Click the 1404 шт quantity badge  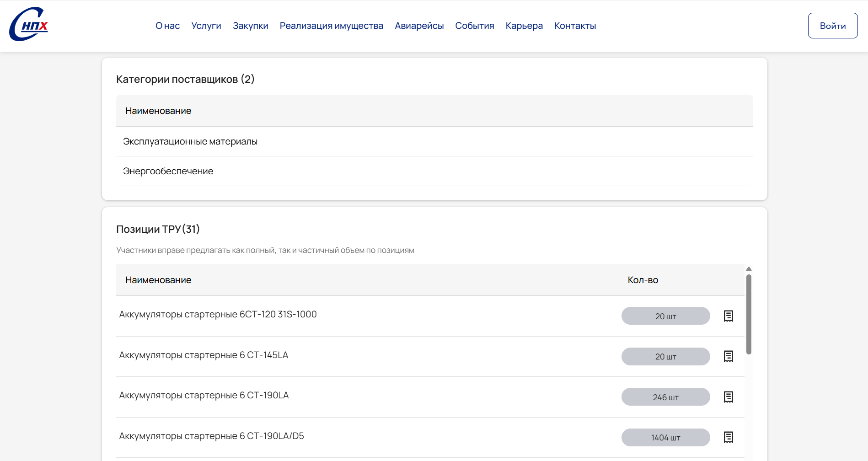pyautogui.click(x=665, y=437)
